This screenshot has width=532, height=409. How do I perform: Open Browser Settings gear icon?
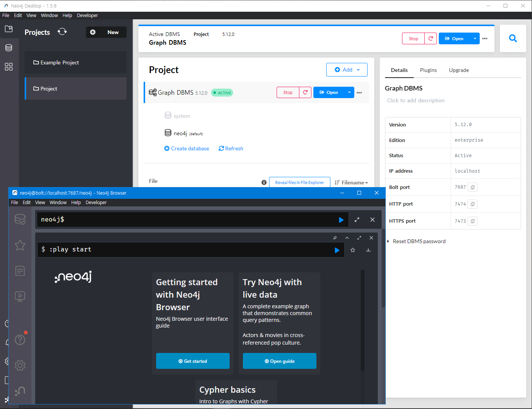click(20, 365)
